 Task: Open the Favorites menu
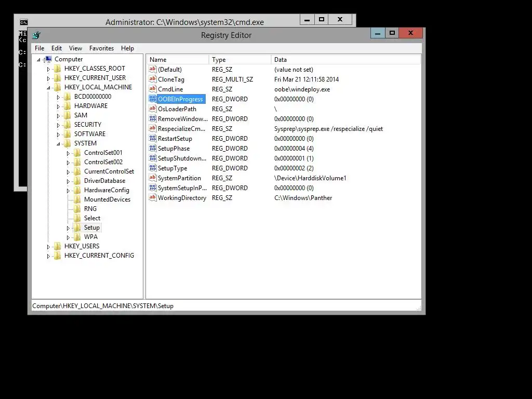[x=101, y=48]
